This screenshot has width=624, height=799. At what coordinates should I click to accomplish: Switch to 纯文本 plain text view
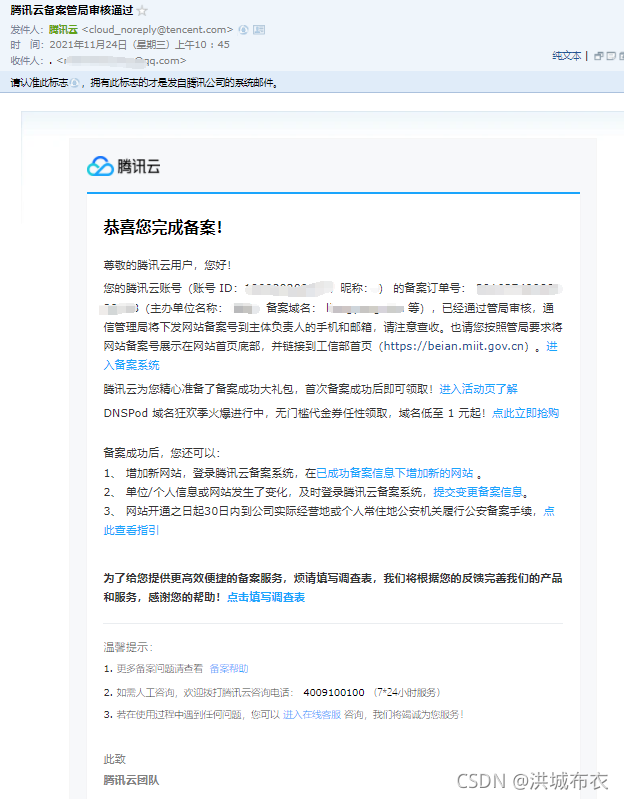point(566,56)
